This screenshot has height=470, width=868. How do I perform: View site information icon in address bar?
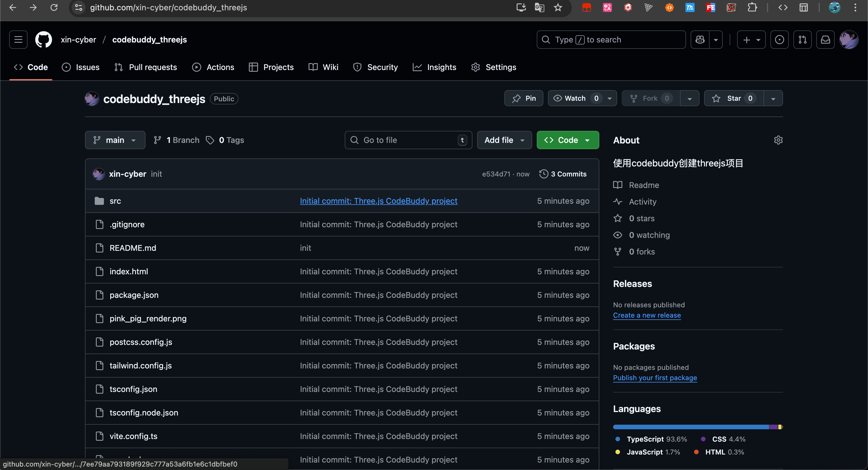pos(79,7)
